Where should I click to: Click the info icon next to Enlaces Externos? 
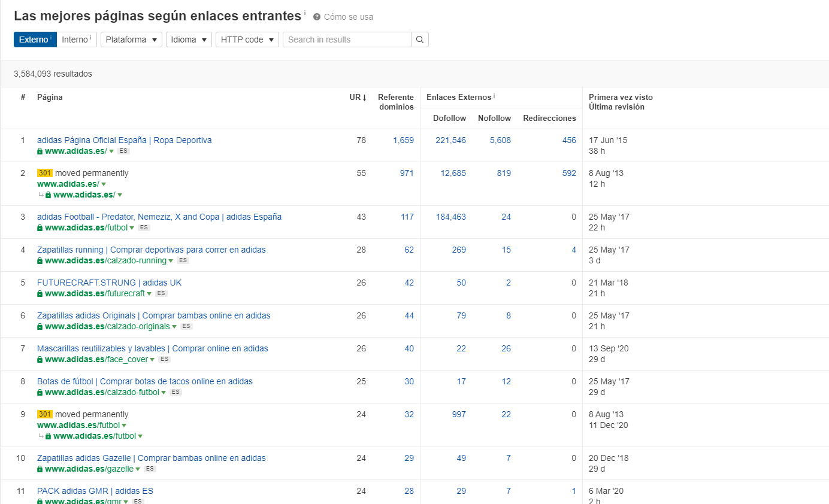[x=494, y=96]
